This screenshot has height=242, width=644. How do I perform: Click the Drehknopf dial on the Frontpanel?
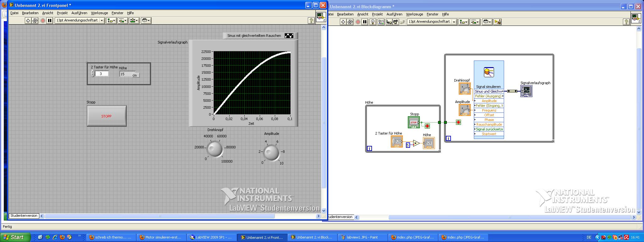click(215, 149)
